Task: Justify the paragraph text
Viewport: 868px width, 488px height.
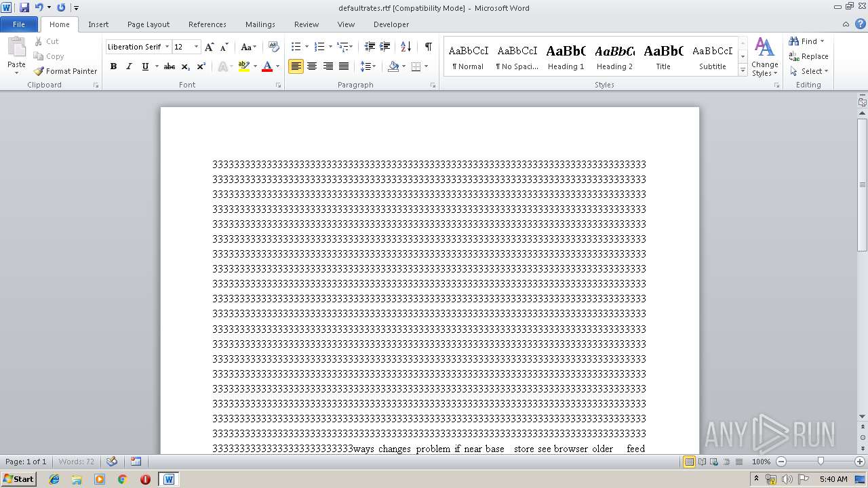Action: (x=344, y=66)
